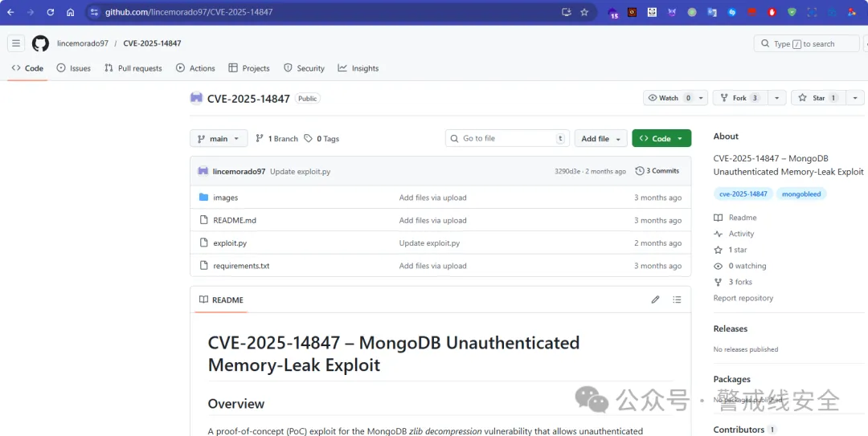The width and height of the screenshot is (868, 436).
Task: Fork the repository
Action: pyautogui.click(x=740, y=98)
